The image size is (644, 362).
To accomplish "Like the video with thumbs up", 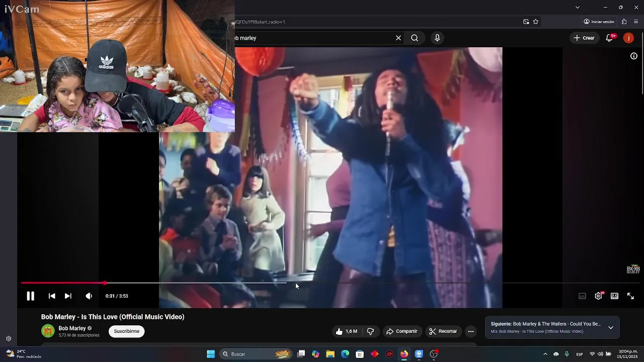I will [x=346, y=331].
